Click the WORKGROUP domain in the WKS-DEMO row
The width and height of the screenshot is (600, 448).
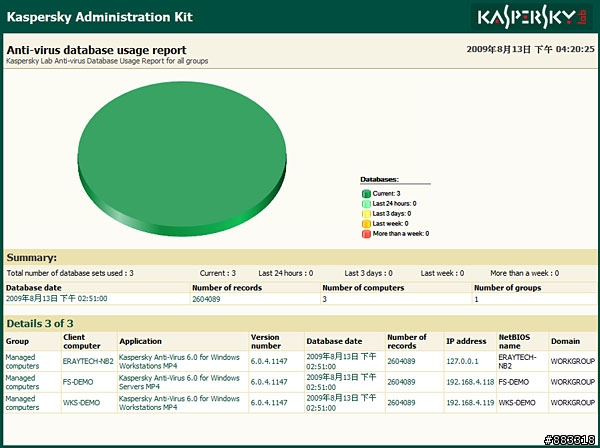point(573,402)
